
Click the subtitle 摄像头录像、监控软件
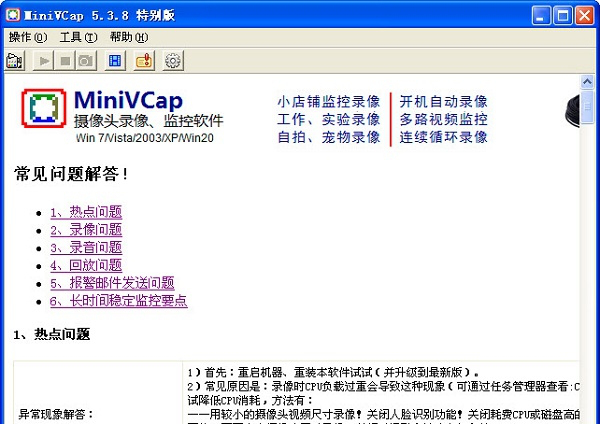(x=148, y=121)
